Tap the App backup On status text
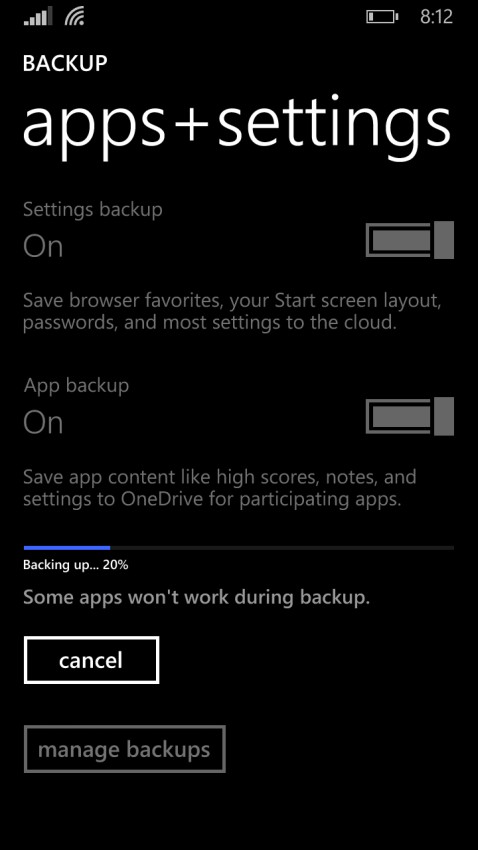 point(43,422)
